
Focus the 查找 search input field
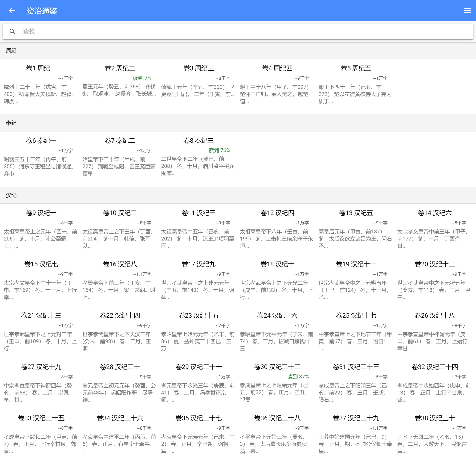(x=243, y=31)
